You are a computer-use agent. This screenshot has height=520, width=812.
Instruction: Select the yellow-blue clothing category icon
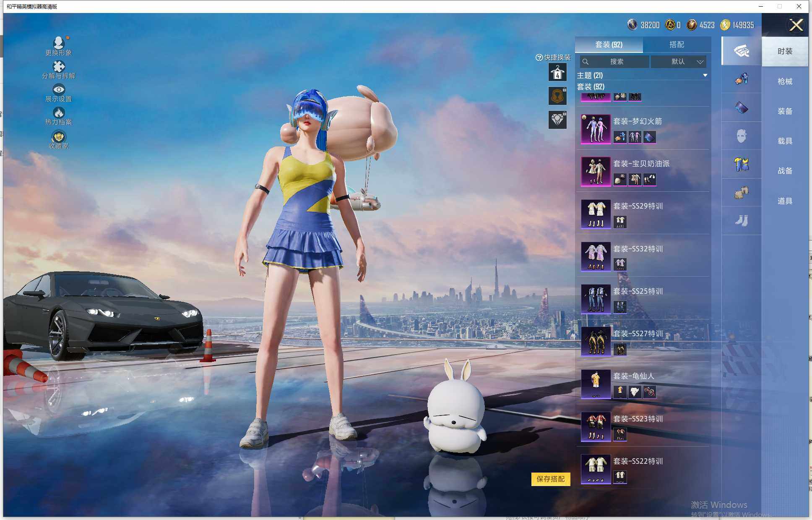pyautogui.click(x=742, y=164)
